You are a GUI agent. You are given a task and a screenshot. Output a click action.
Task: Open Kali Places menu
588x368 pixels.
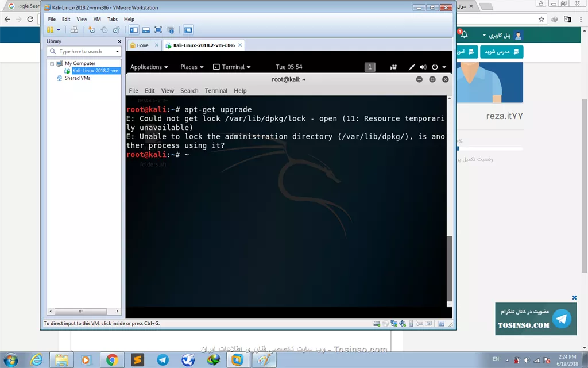click(x=192, y=67)
